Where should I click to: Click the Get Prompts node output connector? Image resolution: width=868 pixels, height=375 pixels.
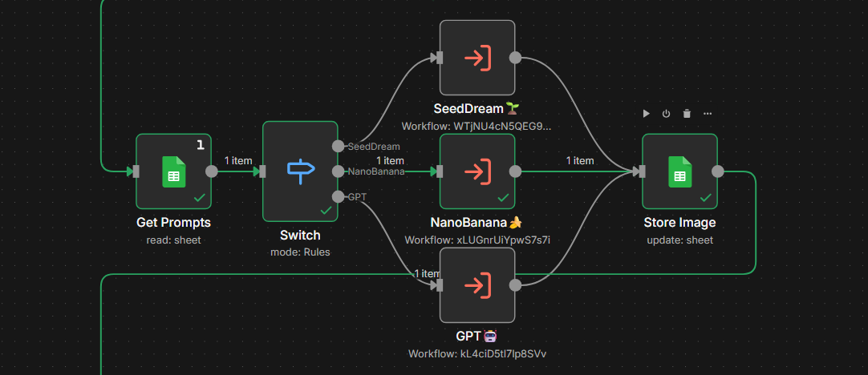coord(212,171)
